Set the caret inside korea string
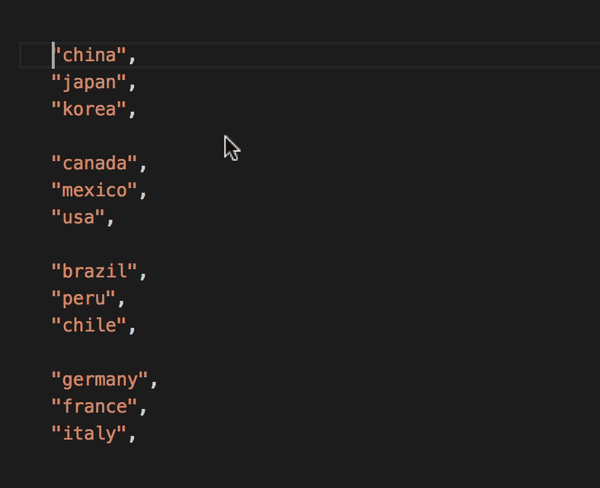Screen dimensions: 600x488 click(x=89, y=109)
